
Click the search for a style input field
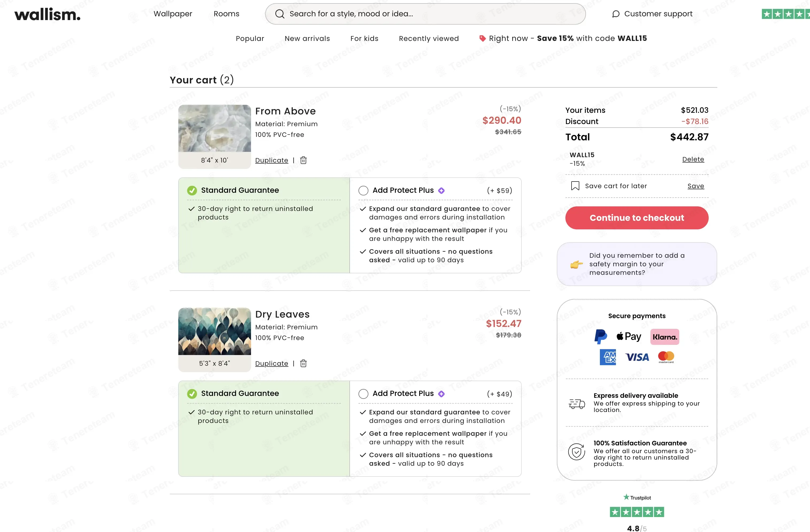pos(425,14)
